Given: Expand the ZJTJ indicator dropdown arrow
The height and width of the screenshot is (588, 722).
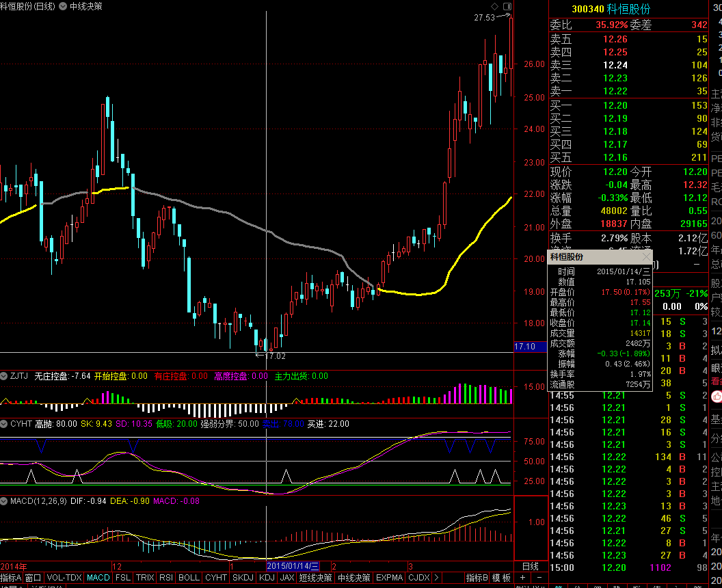Looking at the screenshot, I should 4,376.
